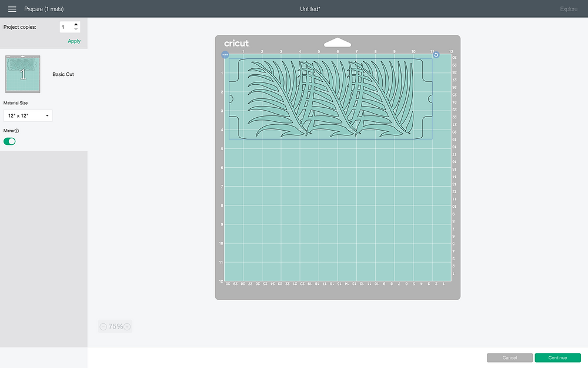588x368 pixels.
Task: Apply the project copies setting
Action: click(x=74, y=41)
